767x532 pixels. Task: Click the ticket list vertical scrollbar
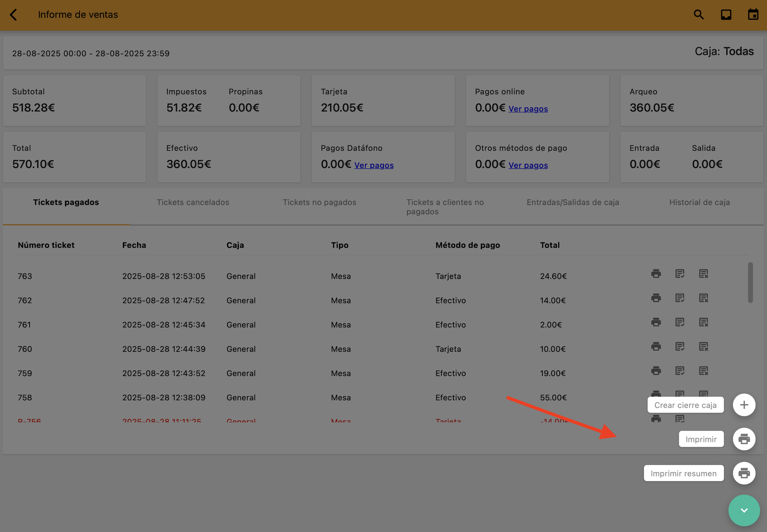coord(750,283)
